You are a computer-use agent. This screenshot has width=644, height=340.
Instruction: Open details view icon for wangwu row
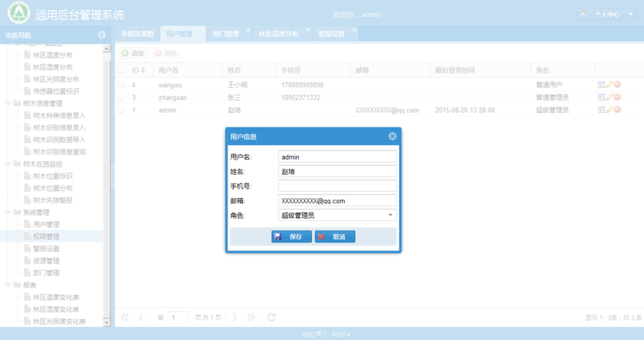tap(601, 84)
